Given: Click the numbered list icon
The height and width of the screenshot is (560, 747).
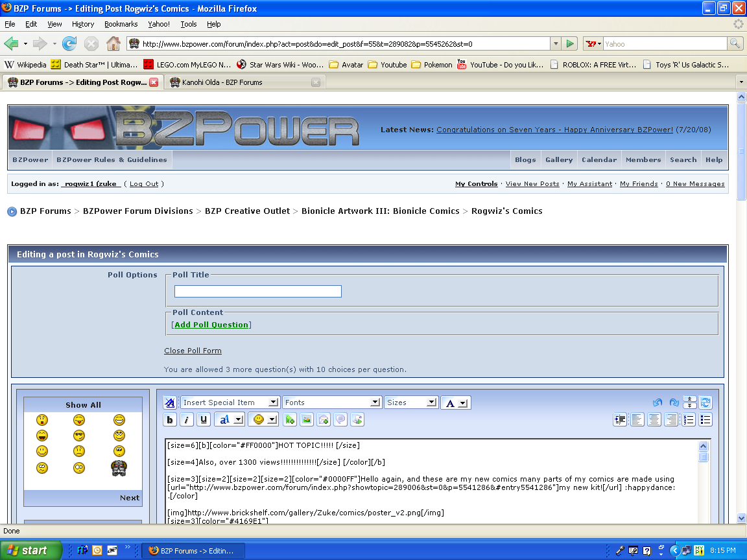Looking at the screenshot, I should click(689, 419).
